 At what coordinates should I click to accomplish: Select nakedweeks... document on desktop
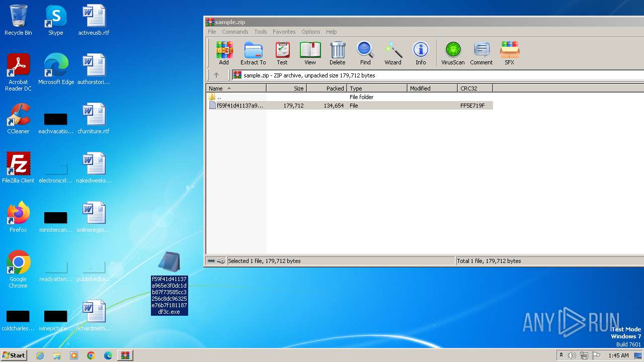tap(94, 168)
